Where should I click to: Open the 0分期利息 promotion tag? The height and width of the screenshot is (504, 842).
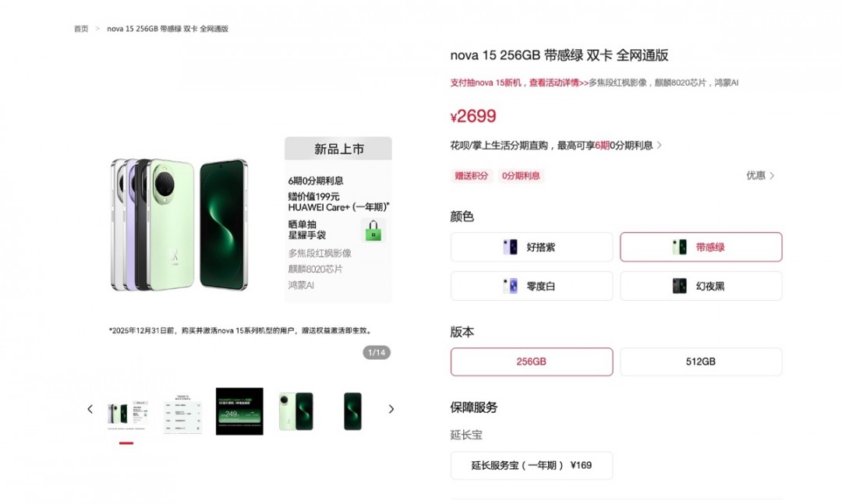click(521, 175)
